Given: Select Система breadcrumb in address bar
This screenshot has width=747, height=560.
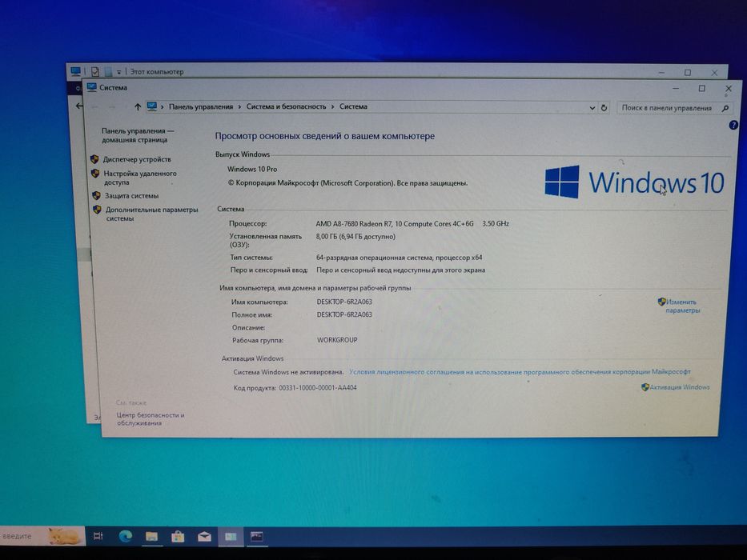Looking at the screenshot, I should point(353,106).
